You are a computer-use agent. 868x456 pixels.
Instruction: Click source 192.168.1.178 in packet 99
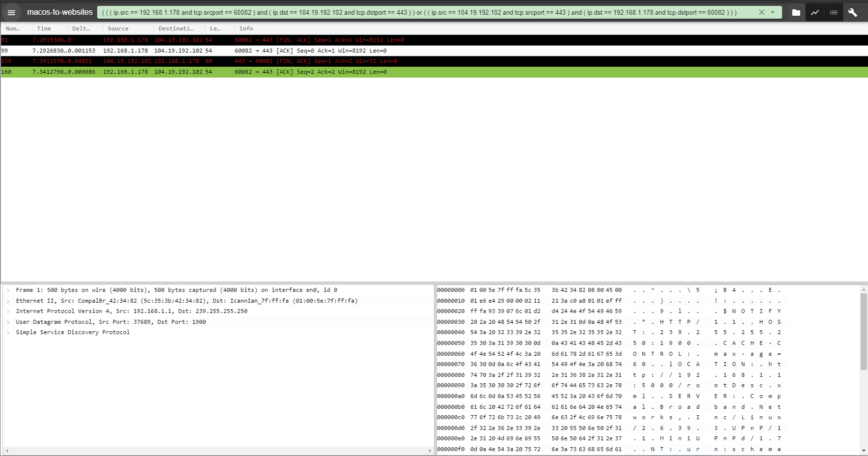pos(126,51)
